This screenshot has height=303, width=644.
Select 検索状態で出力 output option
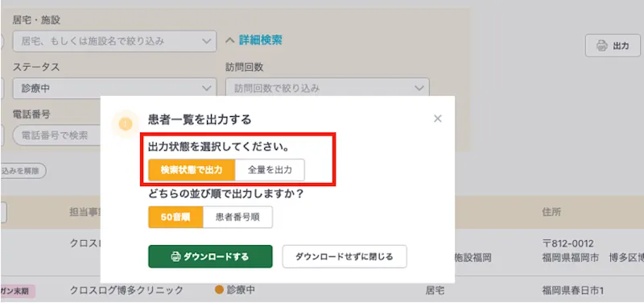(192, 170)
